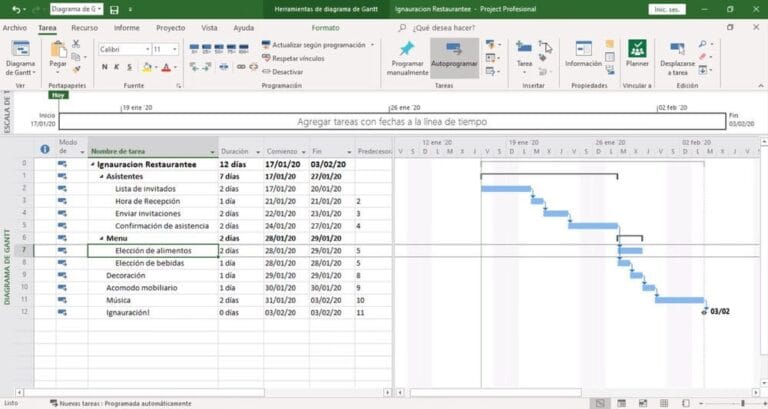768x409 pixels.
Task: Open the font size dropdown
Action: click(x=175, y=48)
